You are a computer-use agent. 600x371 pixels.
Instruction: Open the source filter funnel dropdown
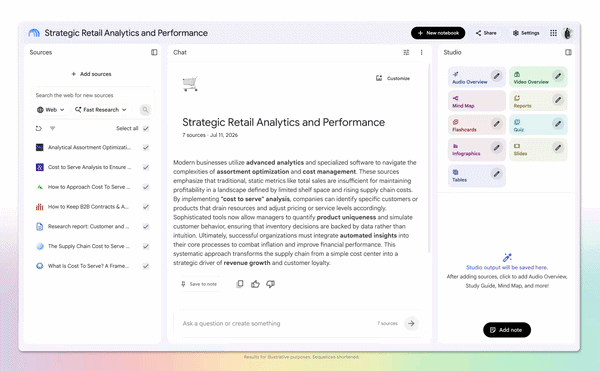(x=52, y=129)
